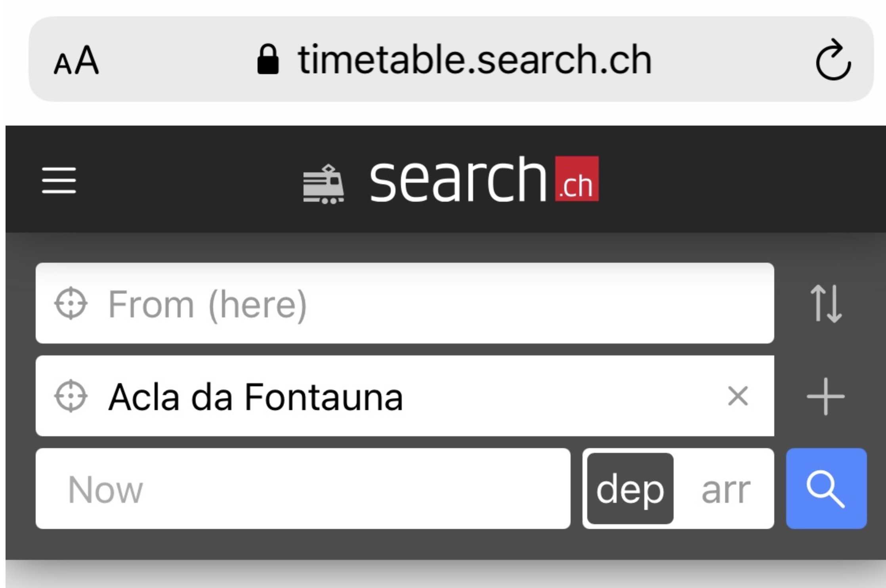Click the train timetable logo icon
886x588 pixels.
pos(324,184)
